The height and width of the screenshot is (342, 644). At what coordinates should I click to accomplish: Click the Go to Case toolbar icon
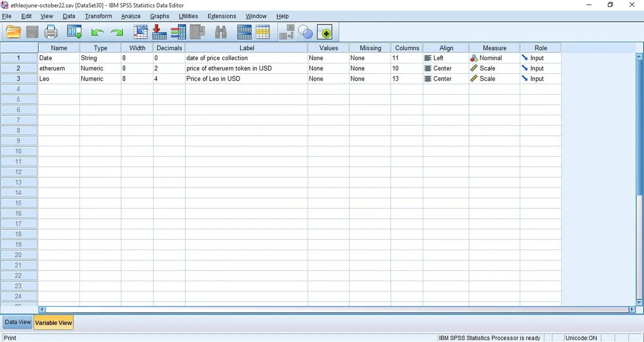tap(140, 33)
